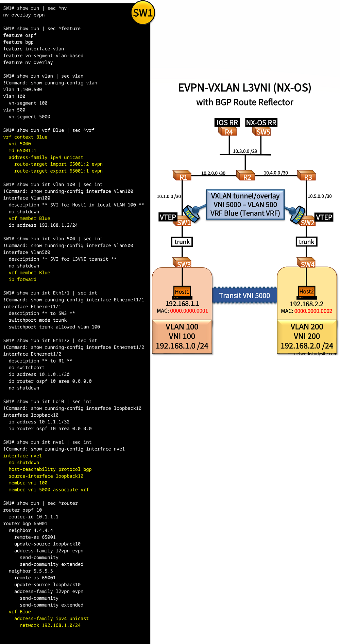Click the NVE icon beside SW2
The image size is (340, 644).
pos(297,214)
